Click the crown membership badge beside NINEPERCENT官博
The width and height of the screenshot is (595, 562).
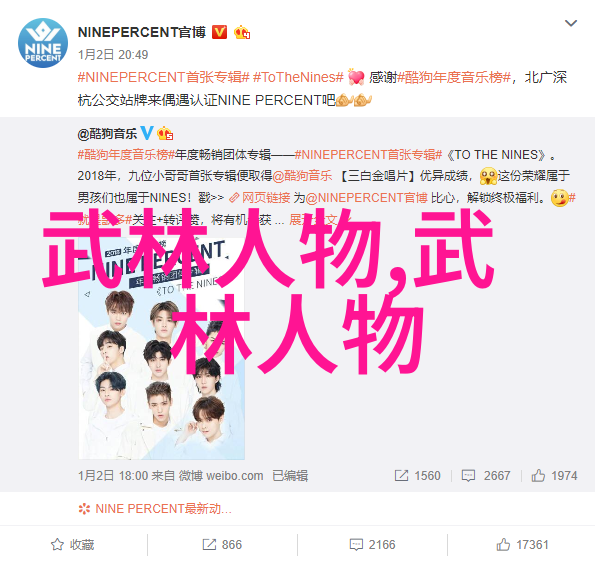(242, 33)
